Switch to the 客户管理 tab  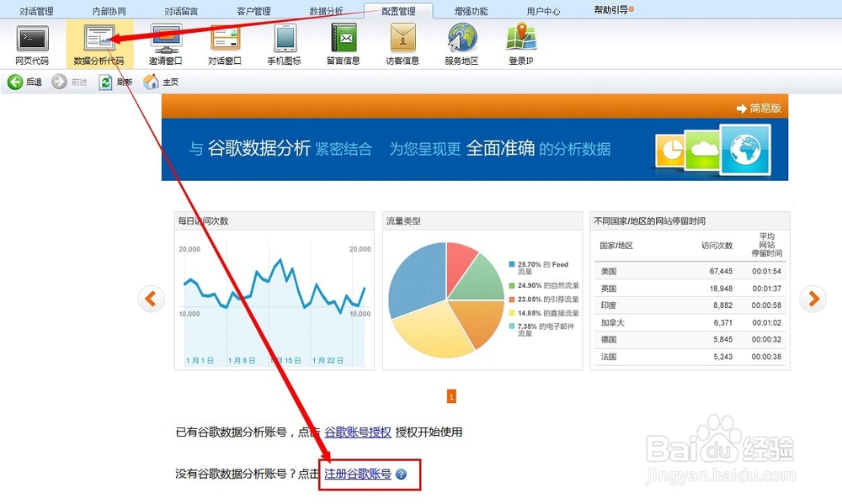(253, 11)
